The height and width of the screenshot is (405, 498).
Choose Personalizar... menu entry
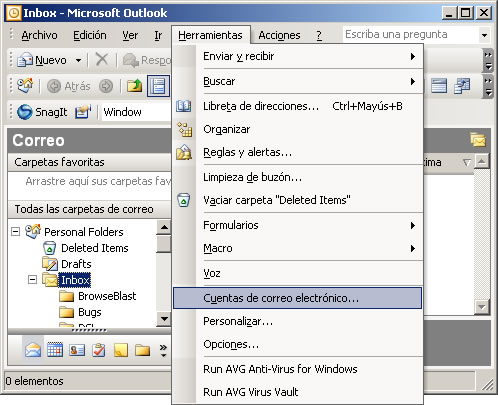pos(298,321)
